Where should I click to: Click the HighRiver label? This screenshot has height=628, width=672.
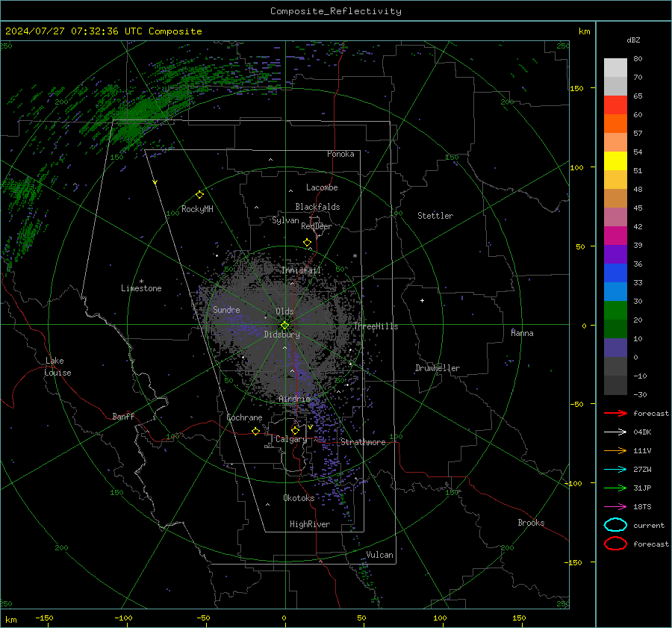click(x=310, y=524)
